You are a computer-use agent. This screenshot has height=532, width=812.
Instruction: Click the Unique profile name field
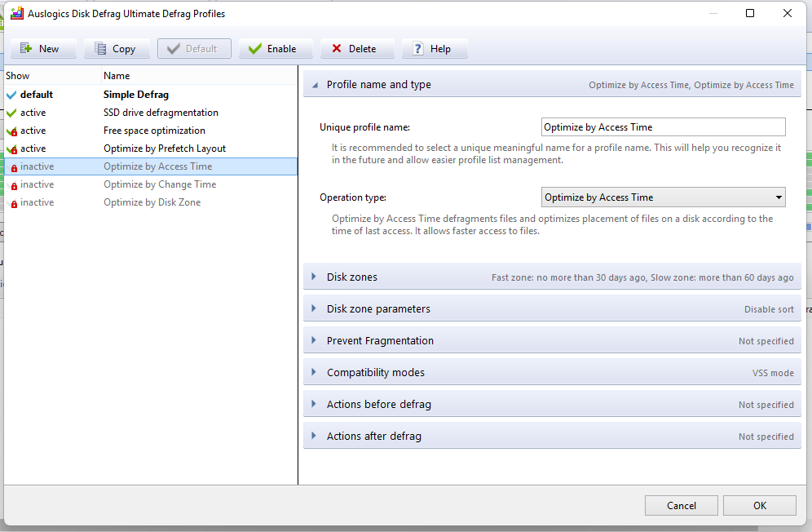click(664, 127)
